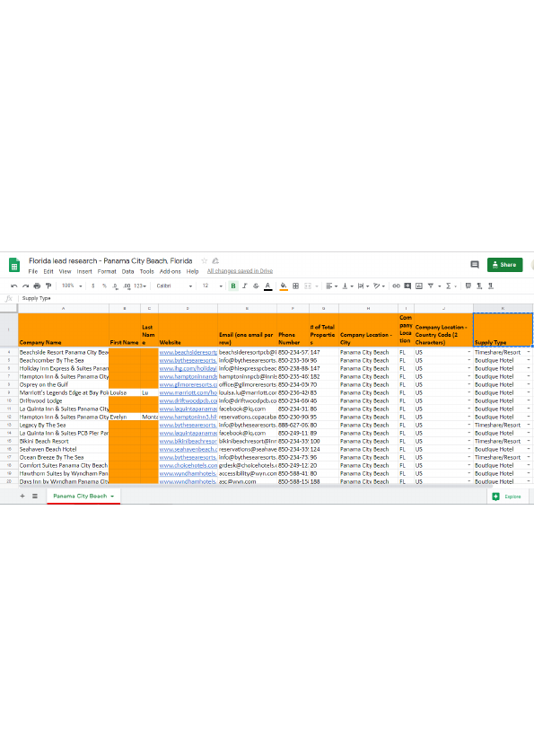Screen dimensions: 534x756
Task: Select column A header
Action: 64,308
